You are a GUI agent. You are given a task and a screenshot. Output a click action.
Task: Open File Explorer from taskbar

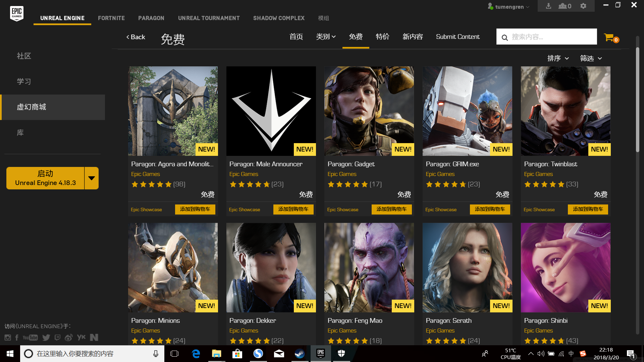tap(217, 354)
